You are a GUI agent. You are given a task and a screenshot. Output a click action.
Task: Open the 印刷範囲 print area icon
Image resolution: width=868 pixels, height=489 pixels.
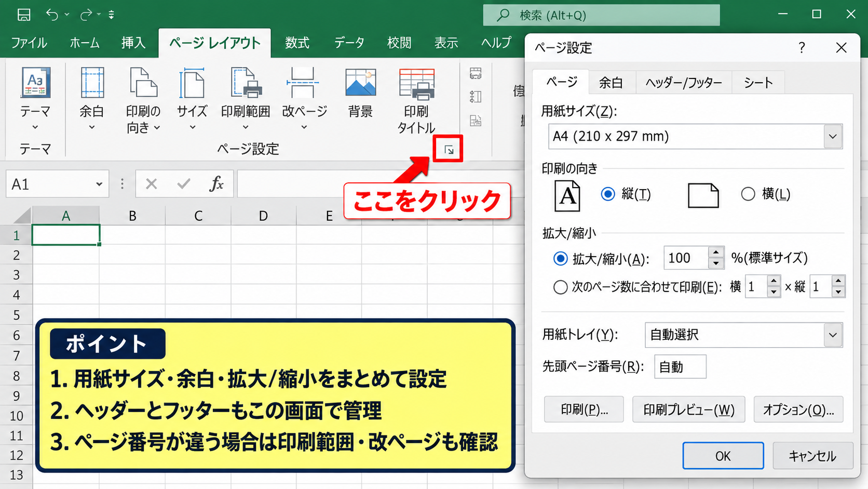tap(246, 83)
